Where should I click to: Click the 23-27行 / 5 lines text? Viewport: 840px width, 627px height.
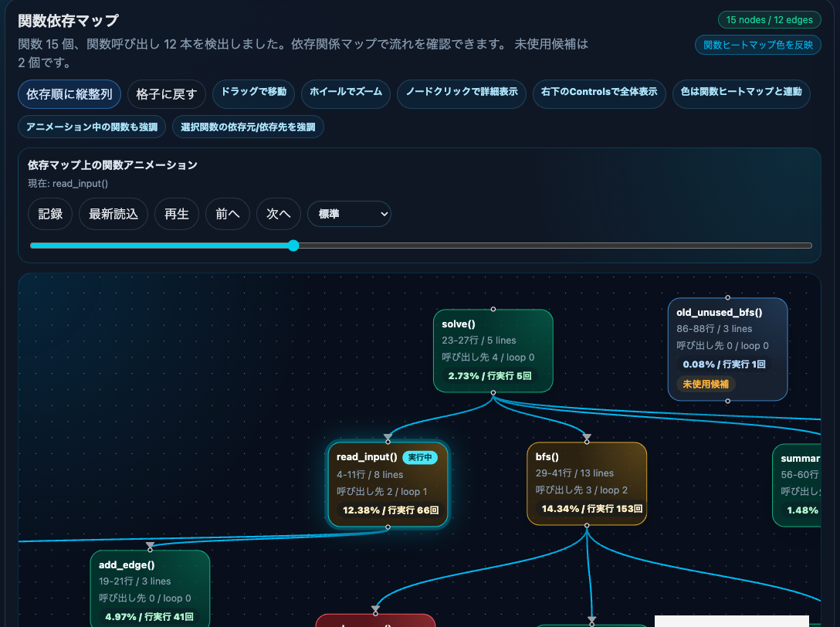[x=479, y=341]
